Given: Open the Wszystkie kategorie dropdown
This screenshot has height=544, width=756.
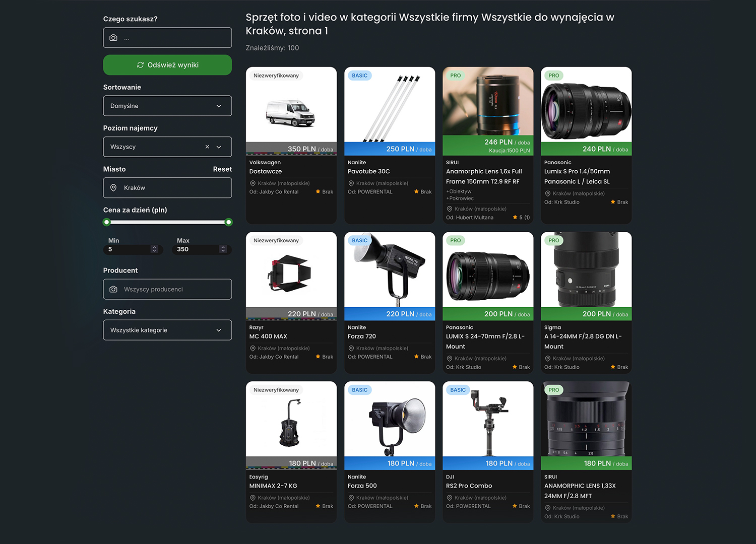Looking at the screenshot, I should click(167, 330).
